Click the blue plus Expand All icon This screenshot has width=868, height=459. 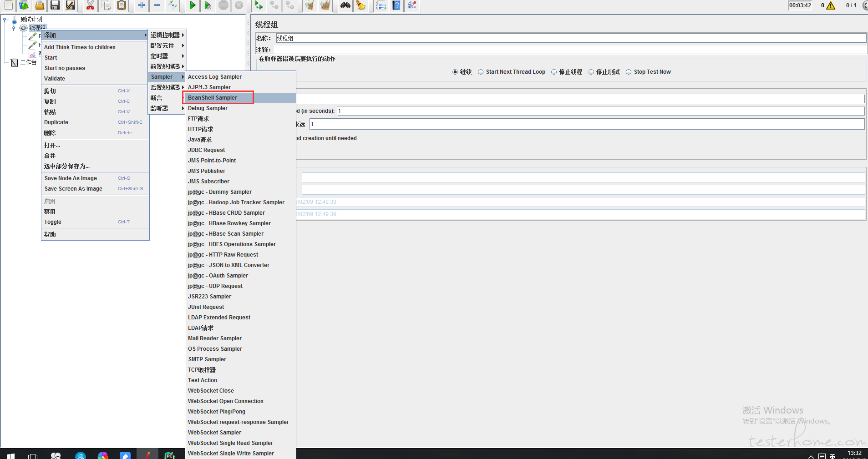[142, 5]
